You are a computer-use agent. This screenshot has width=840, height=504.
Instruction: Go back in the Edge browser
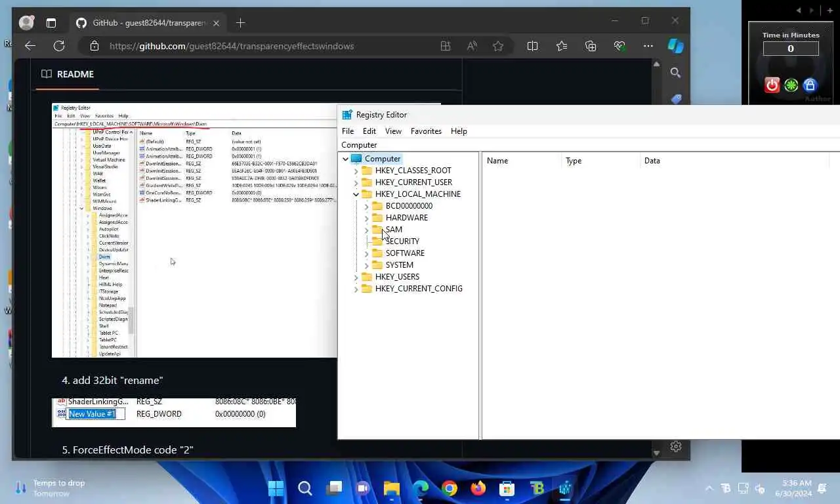30,46
